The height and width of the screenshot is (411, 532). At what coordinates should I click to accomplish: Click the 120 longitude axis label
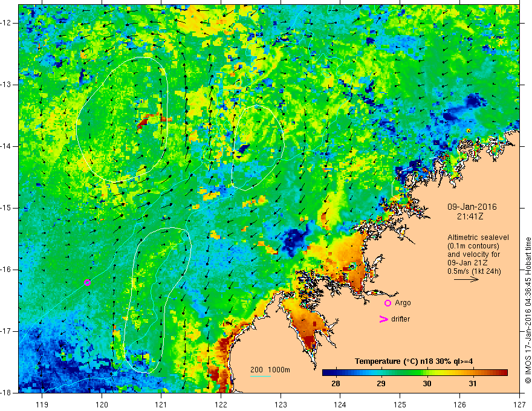point(102,404)
